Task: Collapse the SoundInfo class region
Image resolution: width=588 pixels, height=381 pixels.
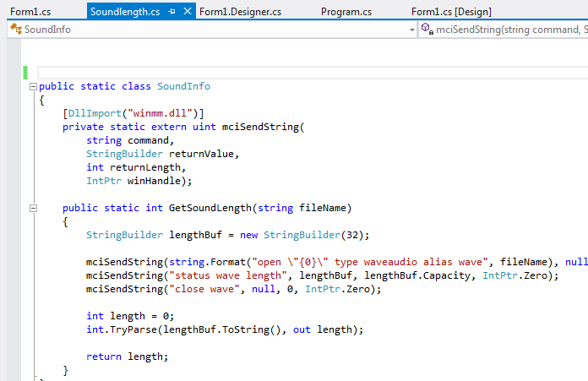Action: [33, 87]
